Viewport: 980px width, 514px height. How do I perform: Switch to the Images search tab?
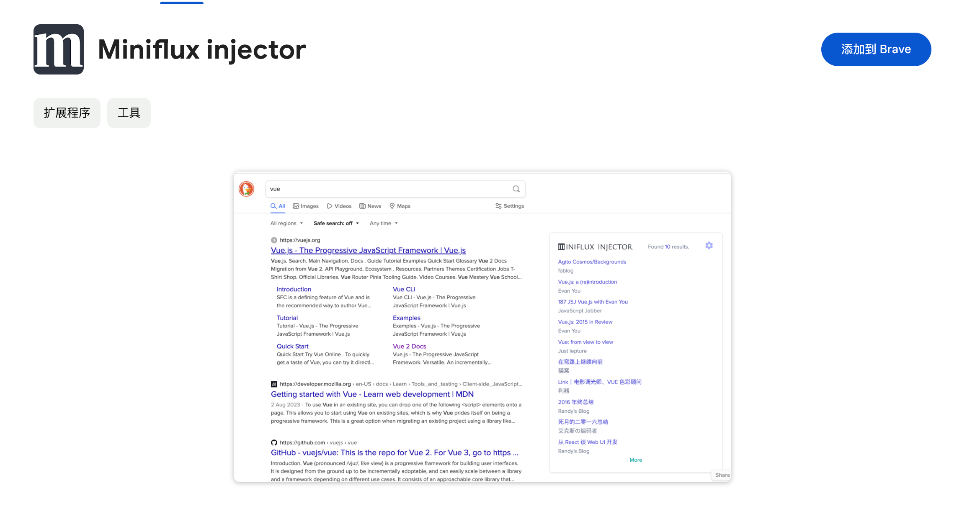pos(306,206)
